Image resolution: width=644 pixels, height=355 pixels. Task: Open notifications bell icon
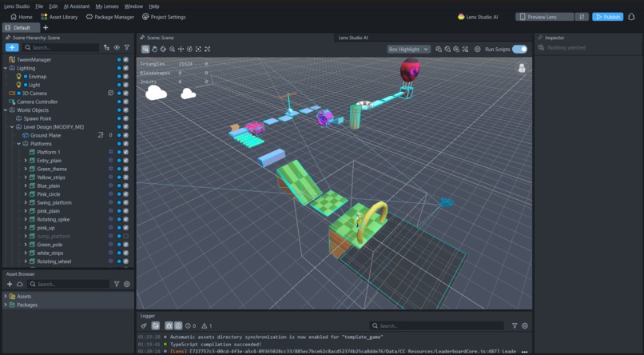(x=632, y=17)
